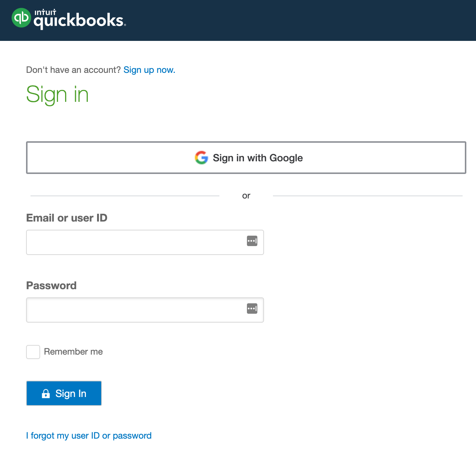Open password manager icon in Password field

point(252,309)
